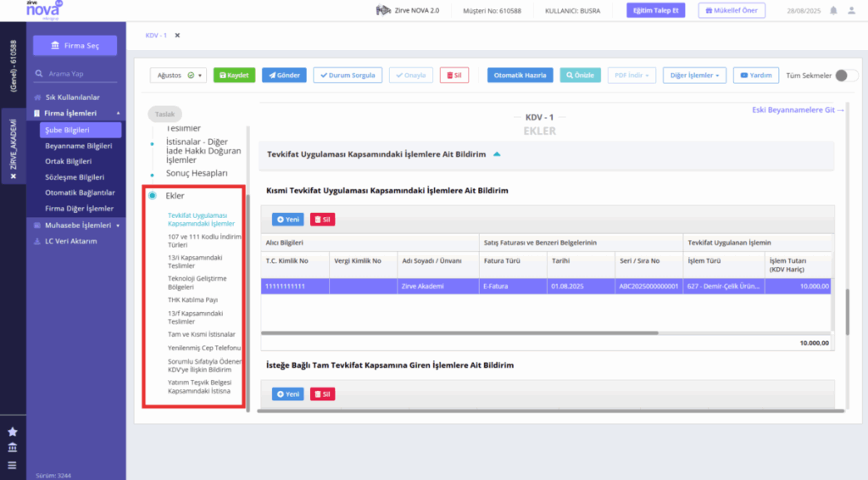Image resolution: width=868 pixels, height=480 pixels.
Task: Open the hamburger menu icon at bottom left
Action: 12,465
